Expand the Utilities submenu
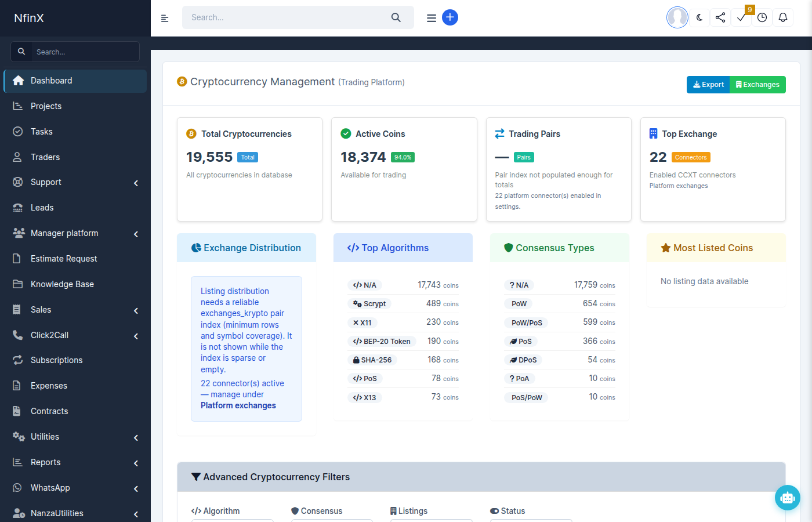 pyautogui.click(x=75, y=437)
